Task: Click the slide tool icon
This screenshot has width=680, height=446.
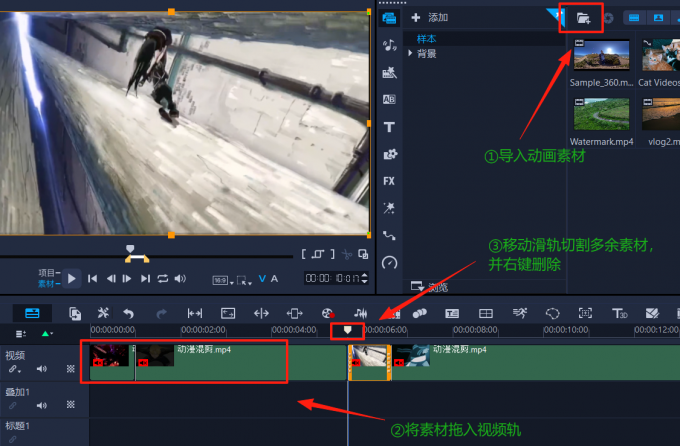Action: (294, 313)
